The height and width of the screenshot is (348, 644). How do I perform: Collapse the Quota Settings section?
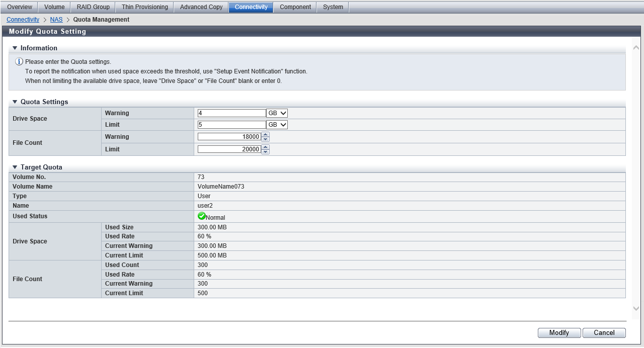[x=15, y=102]
